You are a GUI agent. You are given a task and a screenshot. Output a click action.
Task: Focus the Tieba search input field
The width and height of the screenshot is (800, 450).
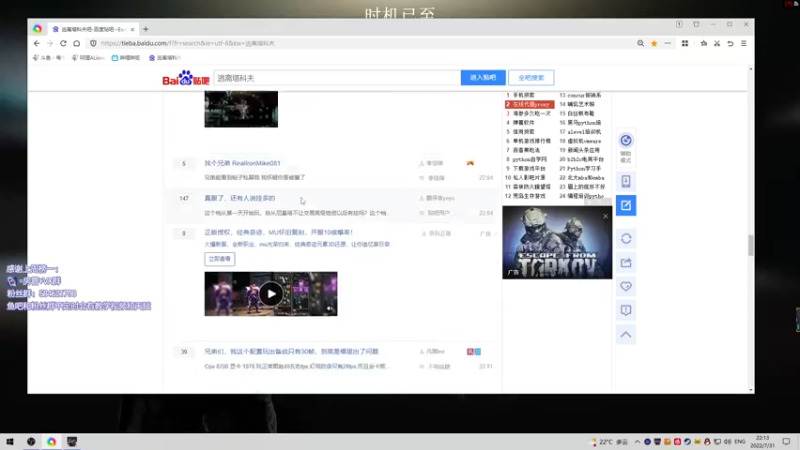337,78
